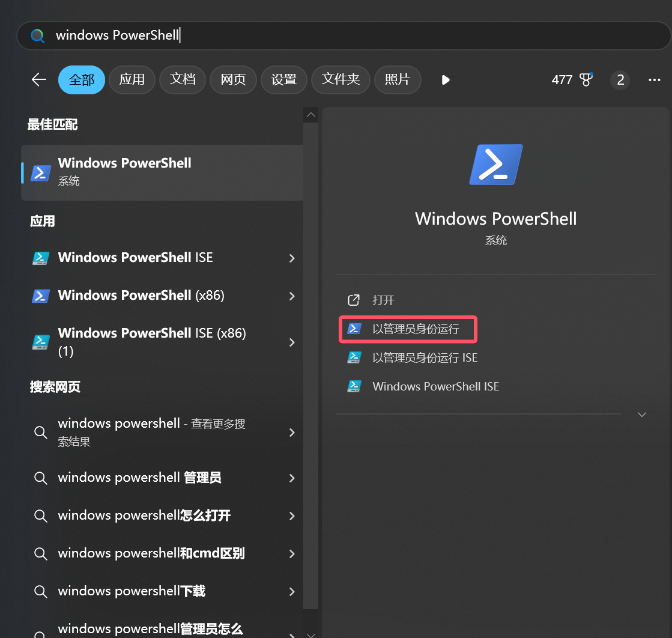Click search icon beside windows powershell下载

point(41,591)
